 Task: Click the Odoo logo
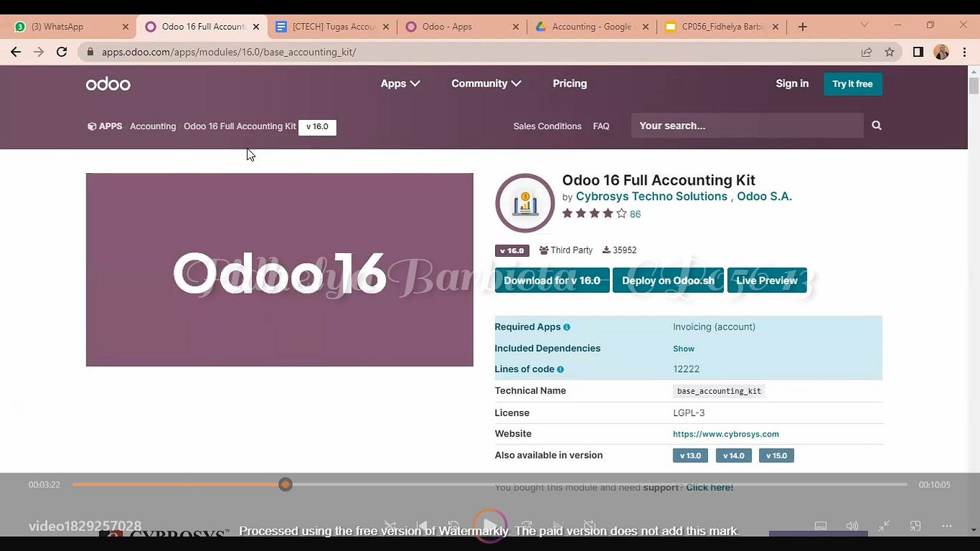108,83
